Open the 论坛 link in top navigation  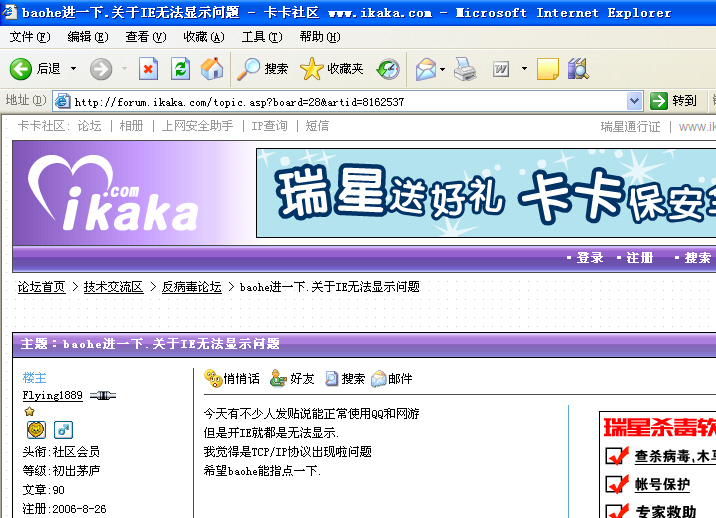point(90,126)
